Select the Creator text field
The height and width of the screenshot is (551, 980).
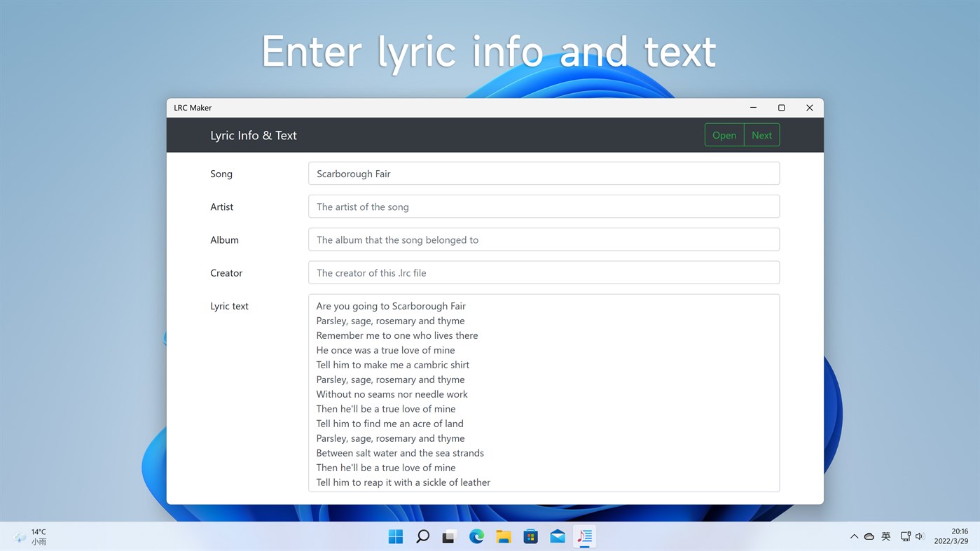click(x=544, y=272)
